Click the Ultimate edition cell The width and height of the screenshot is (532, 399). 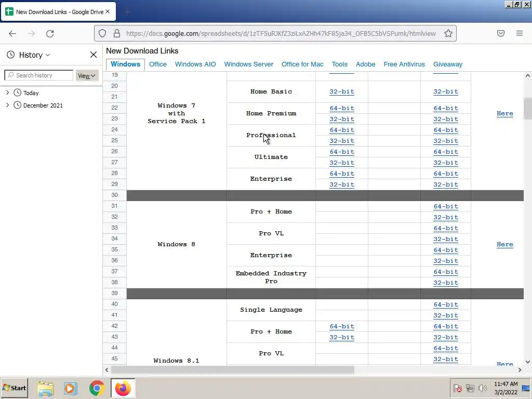(271, 157)
